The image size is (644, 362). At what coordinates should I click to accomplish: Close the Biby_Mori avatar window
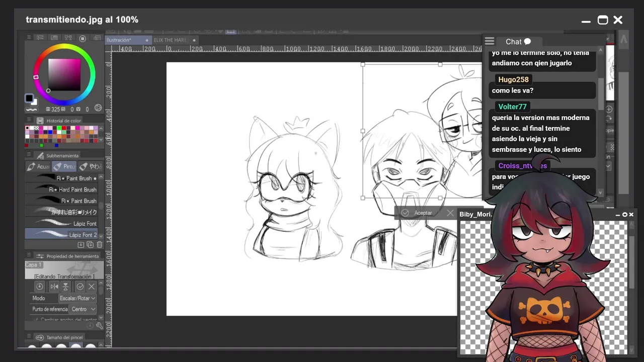(x=631, y=215)
